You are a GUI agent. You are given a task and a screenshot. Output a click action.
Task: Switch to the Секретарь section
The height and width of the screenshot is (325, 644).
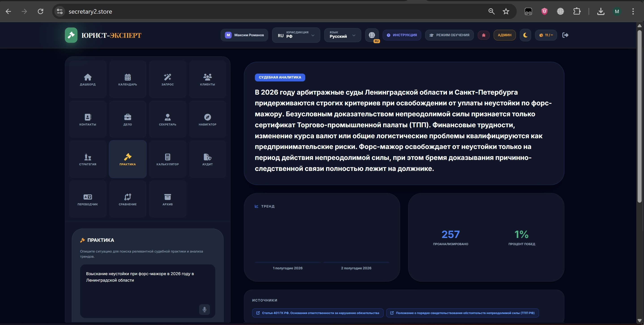tap(168, 119)
